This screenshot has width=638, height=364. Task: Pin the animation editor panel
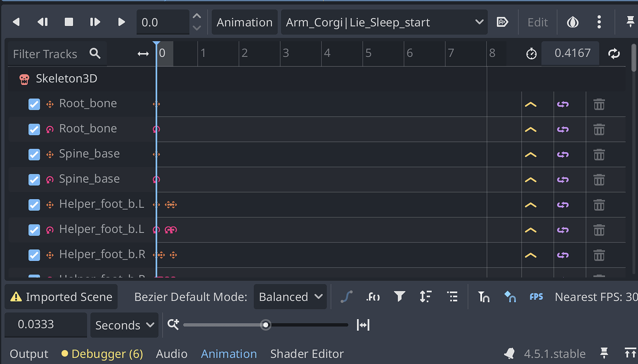(x=631, y=22)
